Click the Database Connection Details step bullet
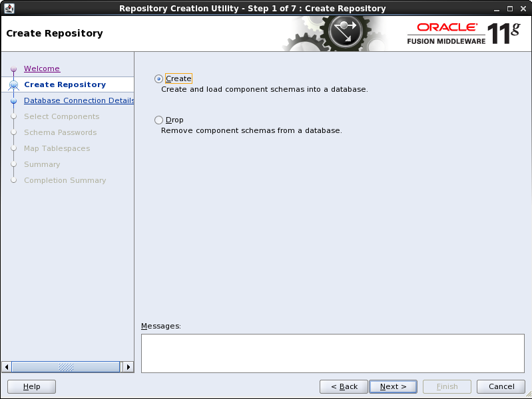This screenshot has width=532, height=399. tap(13, 101)
